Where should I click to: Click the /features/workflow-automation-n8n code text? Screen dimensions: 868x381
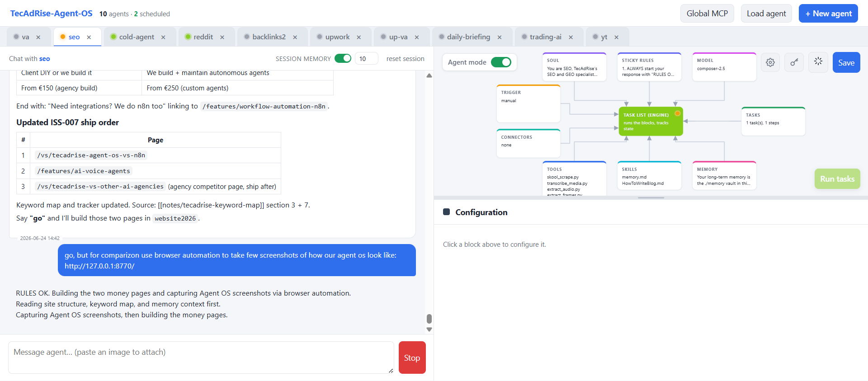(264, 106)
